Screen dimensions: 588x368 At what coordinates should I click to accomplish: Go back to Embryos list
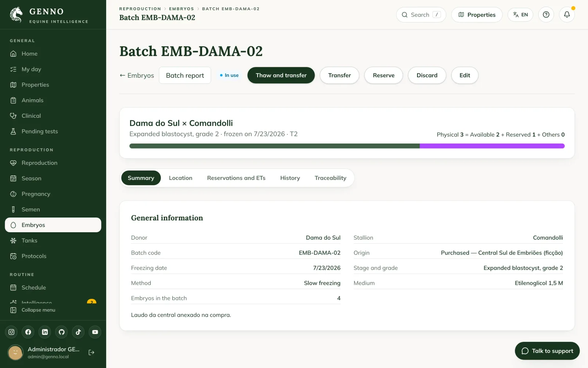[x=137, y=75]
